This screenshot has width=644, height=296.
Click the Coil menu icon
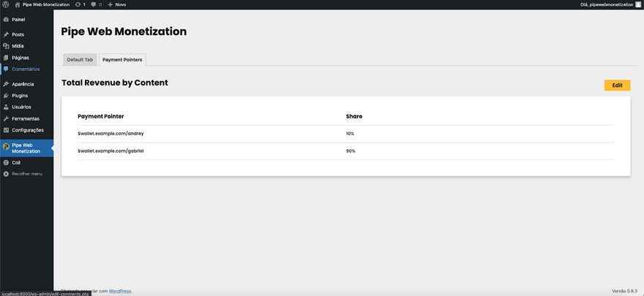pos(6,162)
